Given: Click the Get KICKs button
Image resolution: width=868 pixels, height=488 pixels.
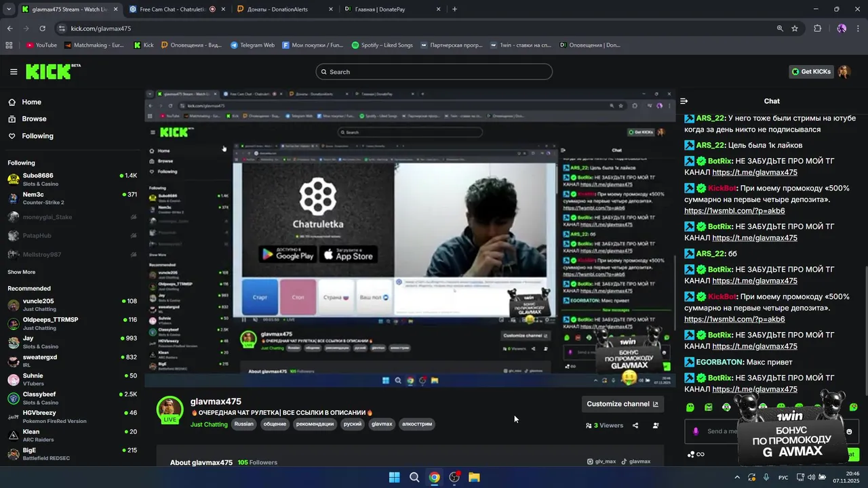Looking at the screenshot, I should click(812, 72).
